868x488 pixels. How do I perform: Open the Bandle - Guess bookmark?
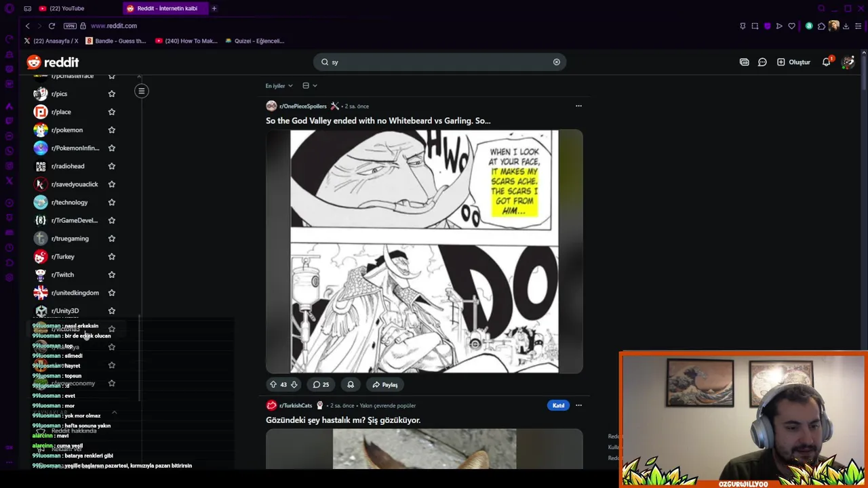[x=115, y=41]
